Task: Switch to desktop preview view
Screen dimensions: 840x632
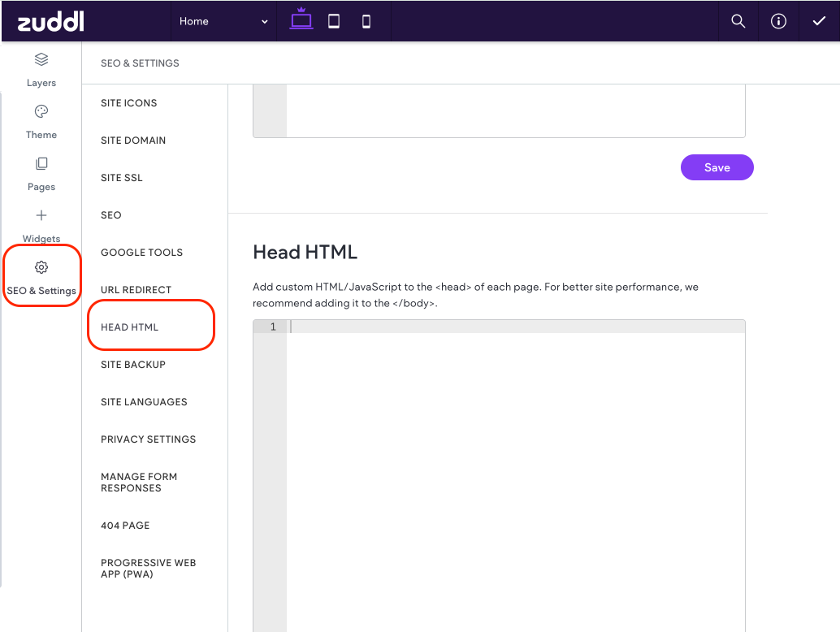Action: 301,21
